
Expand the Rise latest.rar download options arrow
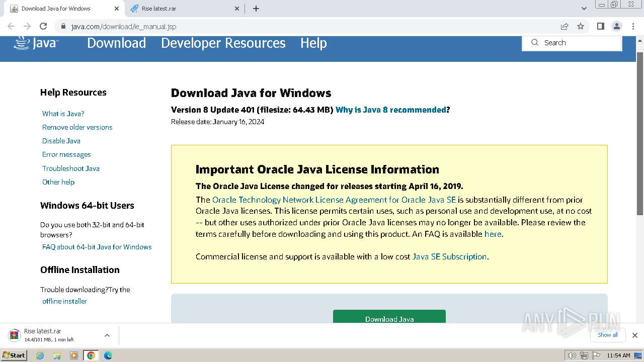point(107,335)
